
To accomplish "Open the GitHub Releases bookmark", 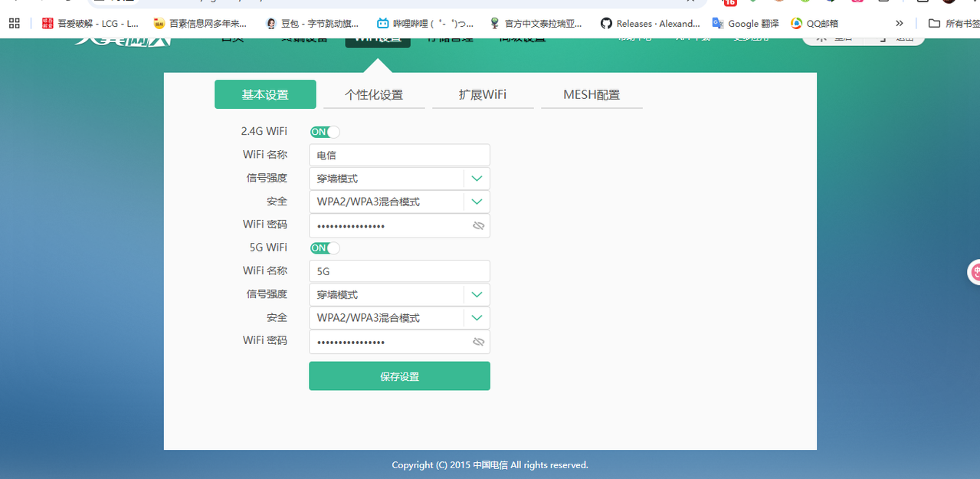I will pyautogui.click(x=650, y=24).
